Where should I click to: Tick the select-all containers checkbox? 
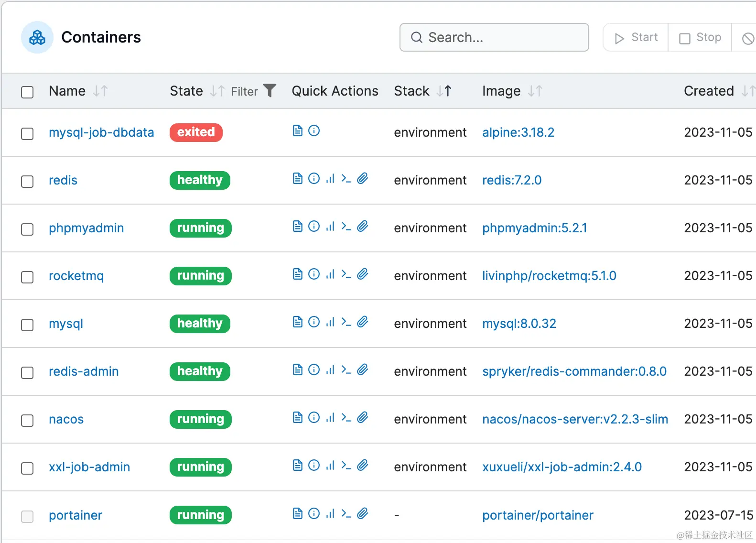[x=27, y=92]
